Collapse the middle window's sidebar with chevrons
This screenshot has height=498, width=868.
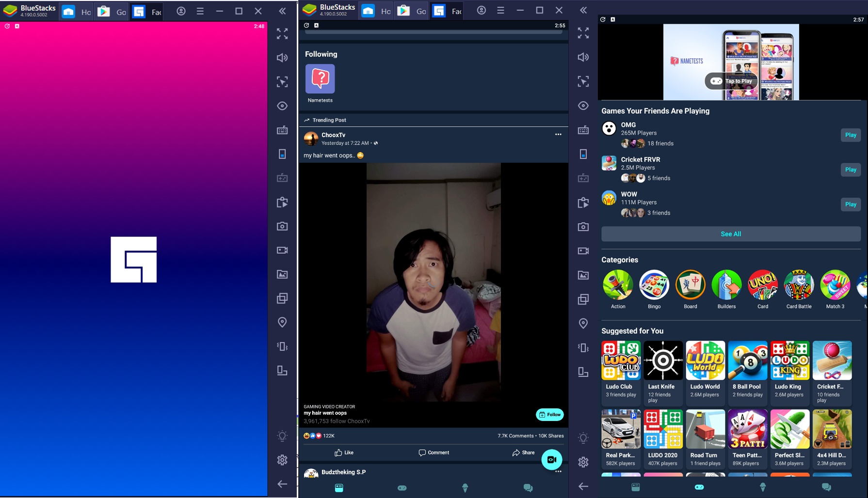tap(583, 10)
